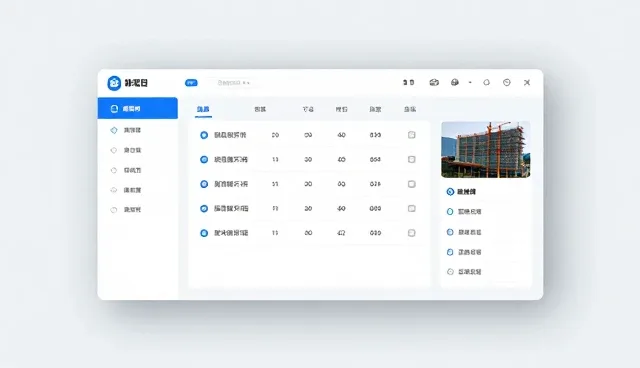Close the window with the X icon
Viewport: 640px width, 368px height.
click(527, 82)
